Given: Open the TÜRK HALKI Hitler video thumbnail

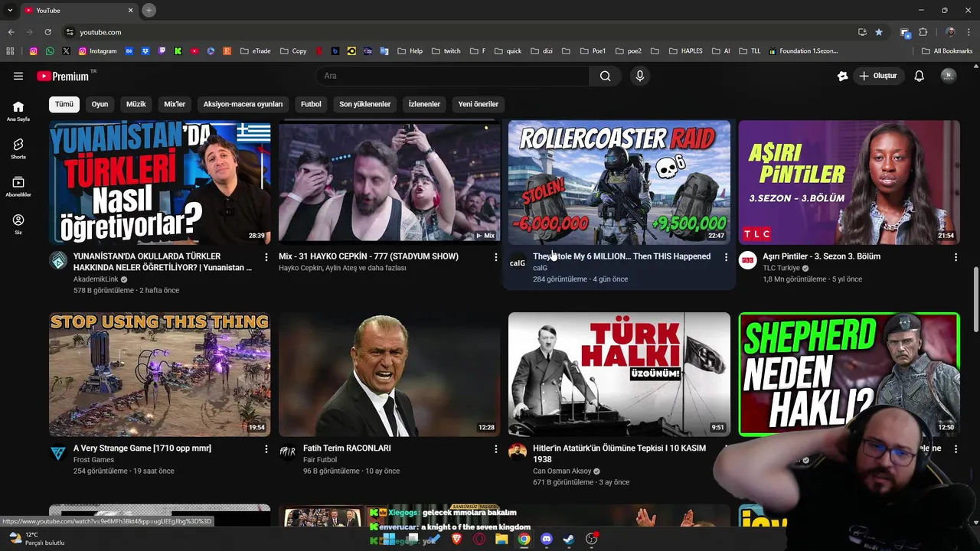Looking at the screenshot, I should click(x=619, y=374).
